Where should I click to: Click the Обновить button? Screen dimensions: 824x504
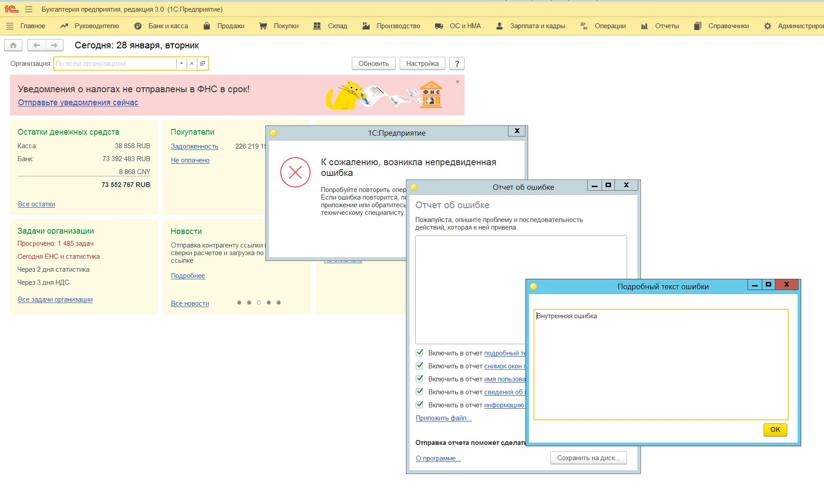tap(373, 64)
